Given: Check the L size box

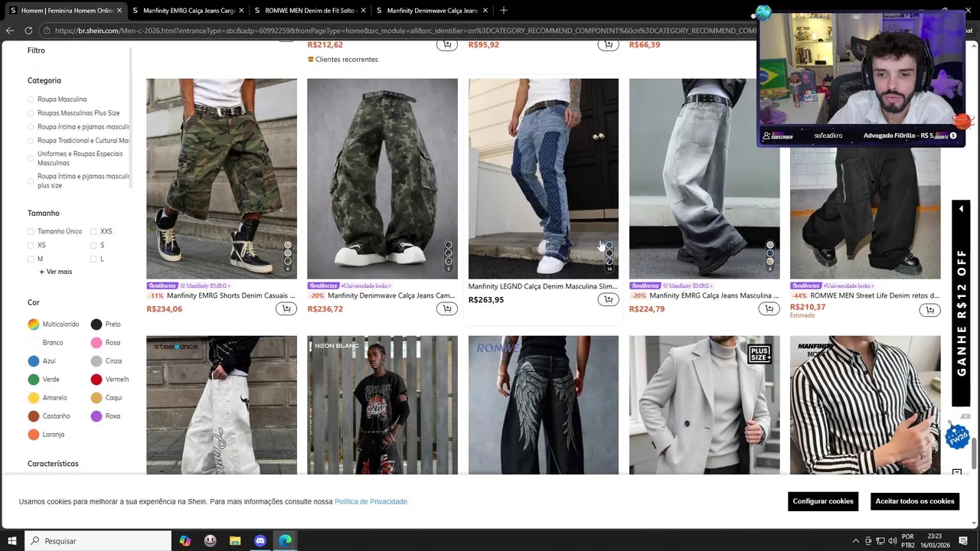Looking at the screenshot, I should click(93, 259).
